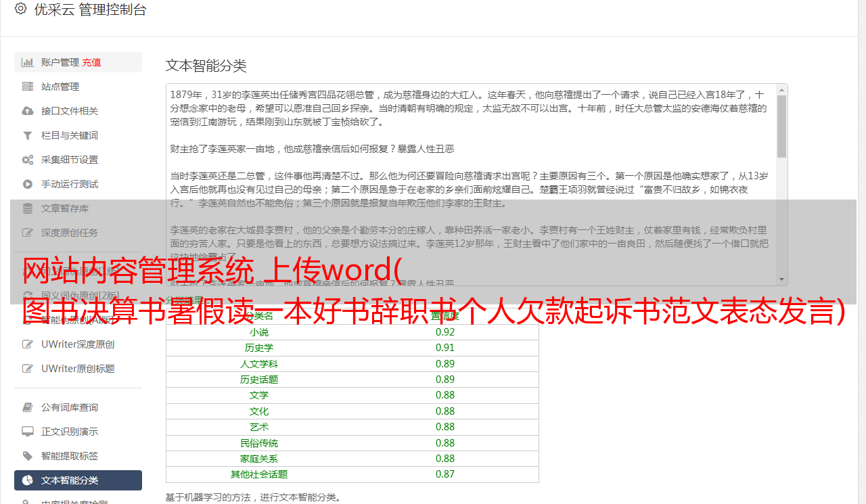This screenshot has width=866, height=504.
Task: Open UWriter原创标题
Action: tap(78, 369)
